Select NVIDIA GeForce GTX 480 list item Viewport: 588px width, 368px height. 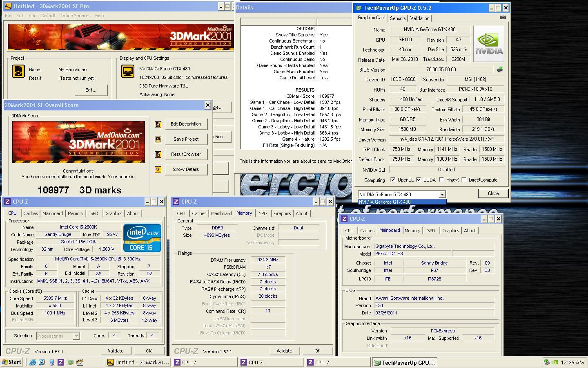[x=402, y=202]
